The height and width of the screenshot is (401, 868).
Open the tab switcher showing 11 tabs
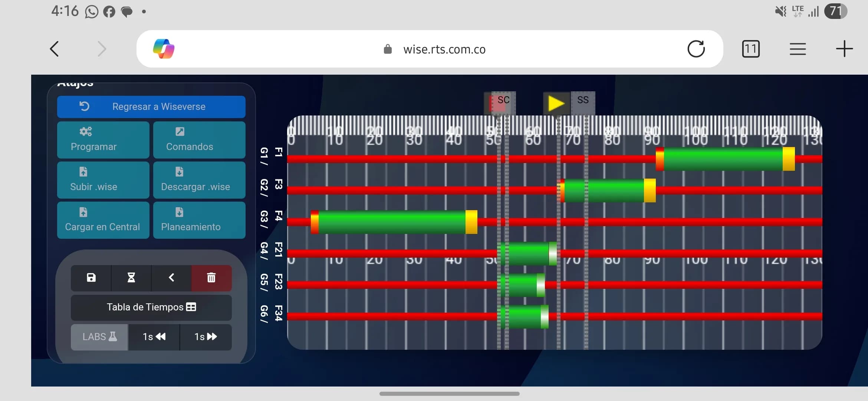tap(750, 49)
